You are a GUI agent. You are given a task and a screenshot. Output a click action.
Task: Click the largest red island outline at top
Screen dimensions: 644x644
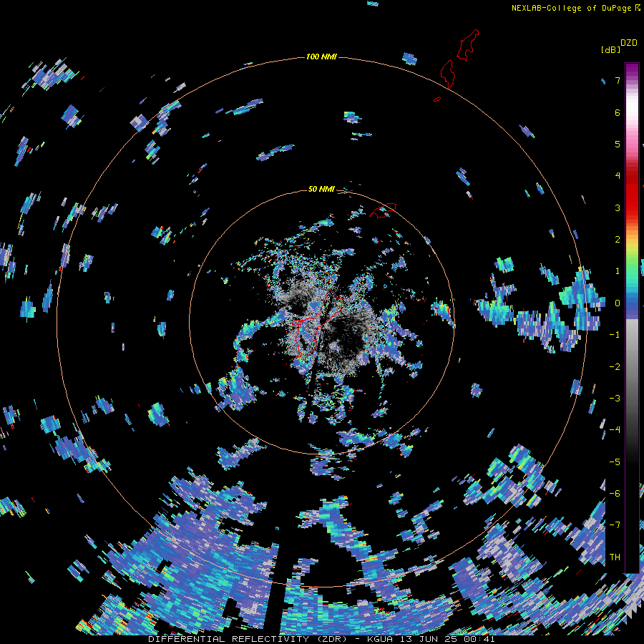click(467, 45)
